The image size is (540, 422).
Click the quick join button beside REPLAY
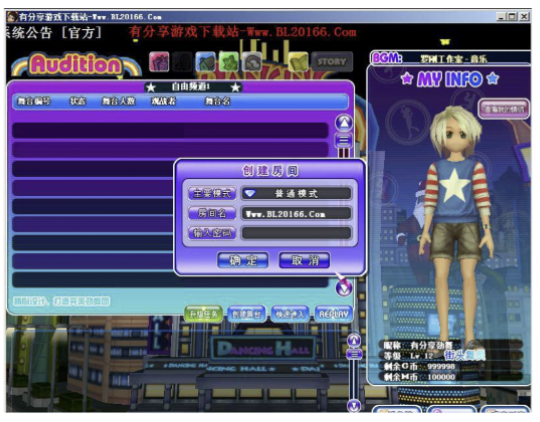click(x=290, y=314)
